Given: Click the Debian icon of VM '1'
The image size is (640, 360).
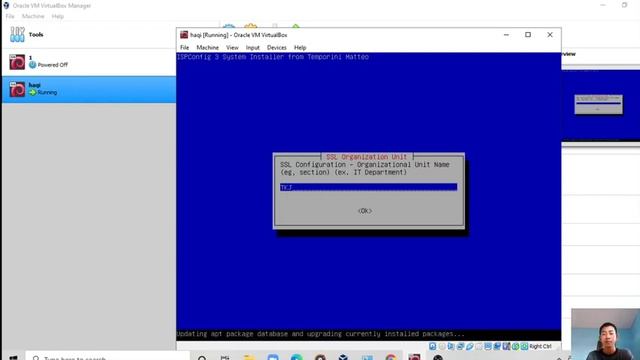Looking at the screenshot, I should pyautogui.click(x=17, y=62).
